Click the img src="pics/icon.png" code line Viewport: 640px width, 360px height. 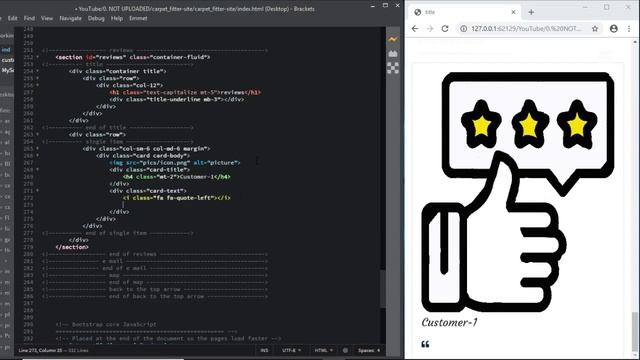click(175, 162)
